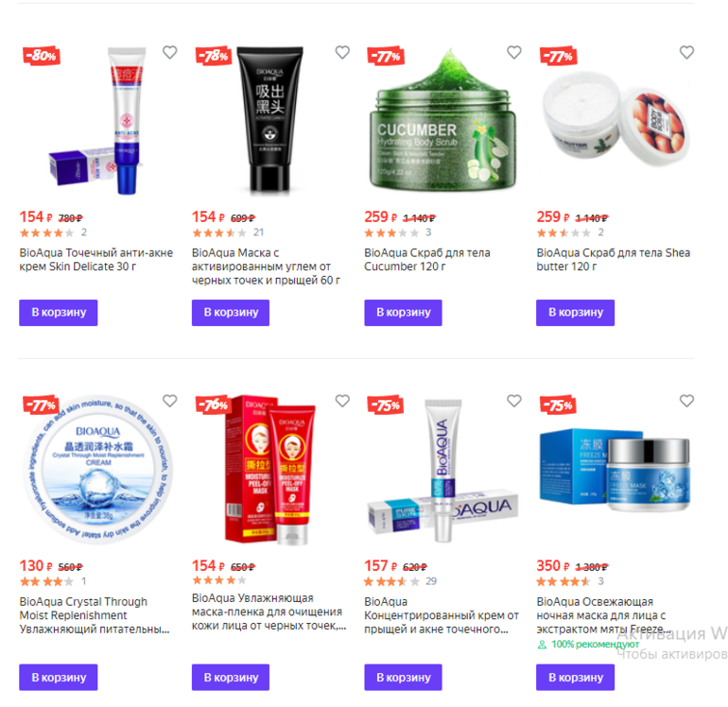Open BioAqua Crystal Through Moist Replenishment title
The width and height of the screenshot is (728, 707).
(x=95, y=615)
